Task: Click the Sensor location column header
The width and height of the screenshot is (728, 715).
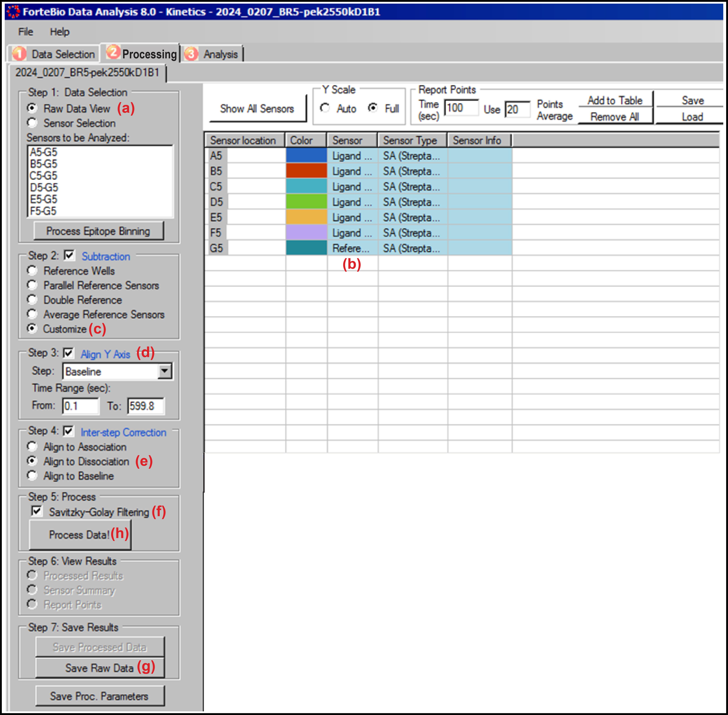Action: (245, 140)
